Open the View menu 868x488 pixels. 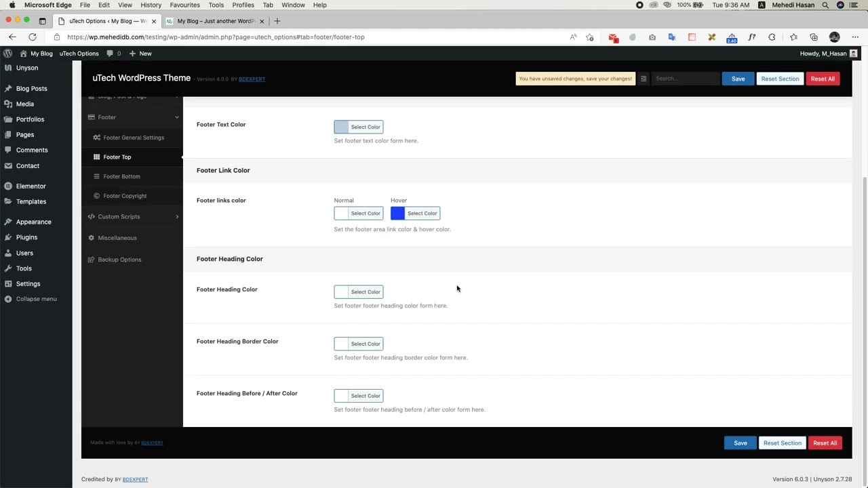coord(125,5)
